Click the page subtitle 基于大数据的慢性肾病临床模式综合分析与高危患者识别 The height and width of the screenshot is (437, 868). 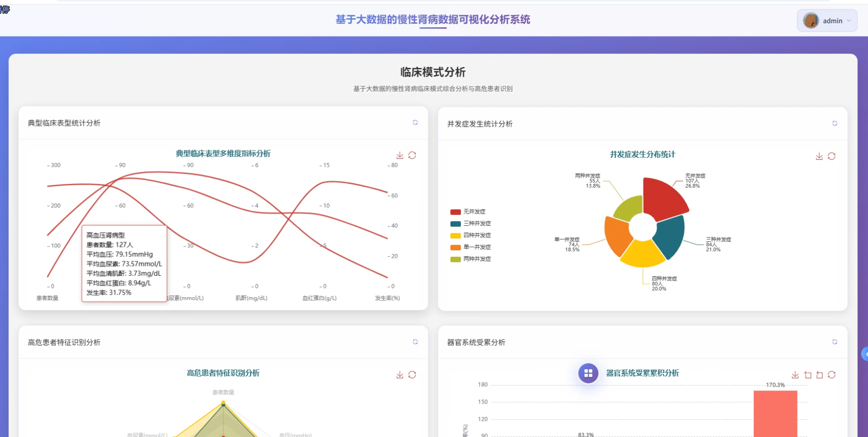[433, 89]
